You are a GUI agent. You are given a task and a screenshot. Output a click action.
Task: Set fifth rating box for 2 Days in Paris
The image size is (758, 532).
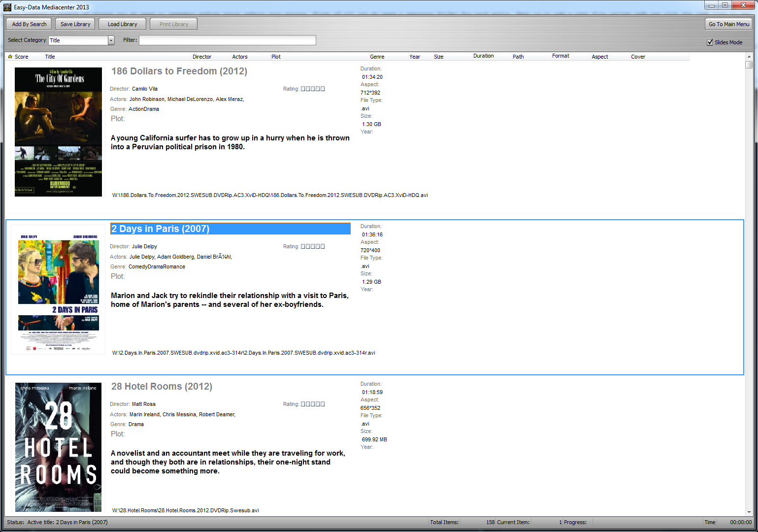[323, 246]
